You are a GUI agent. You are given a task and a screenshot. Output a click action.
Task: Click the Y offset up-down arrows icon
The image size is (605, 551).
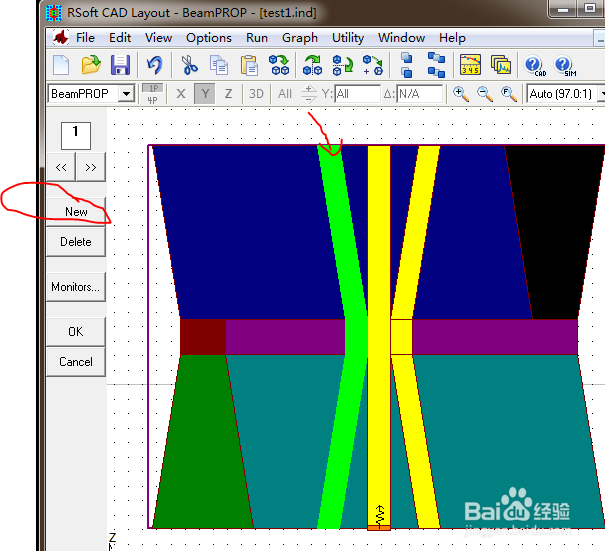[x=308, y=94]
